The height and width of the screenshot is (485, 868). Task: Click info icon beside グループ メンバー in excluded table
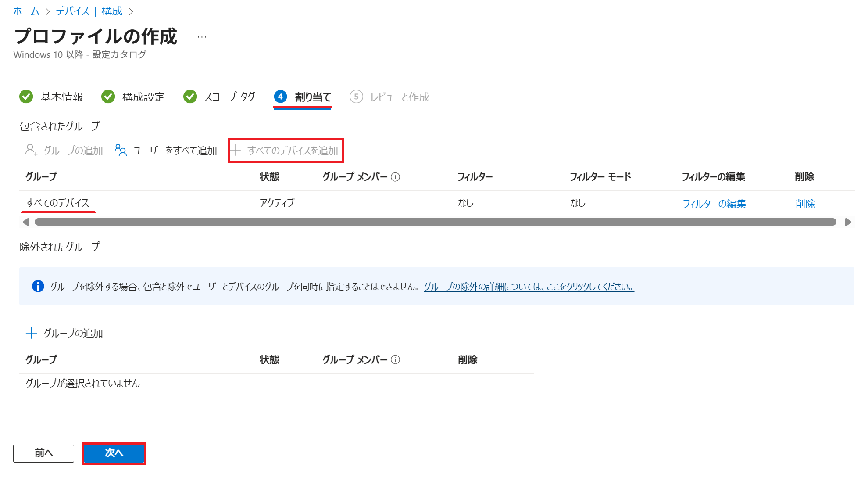tap(395, 359)
